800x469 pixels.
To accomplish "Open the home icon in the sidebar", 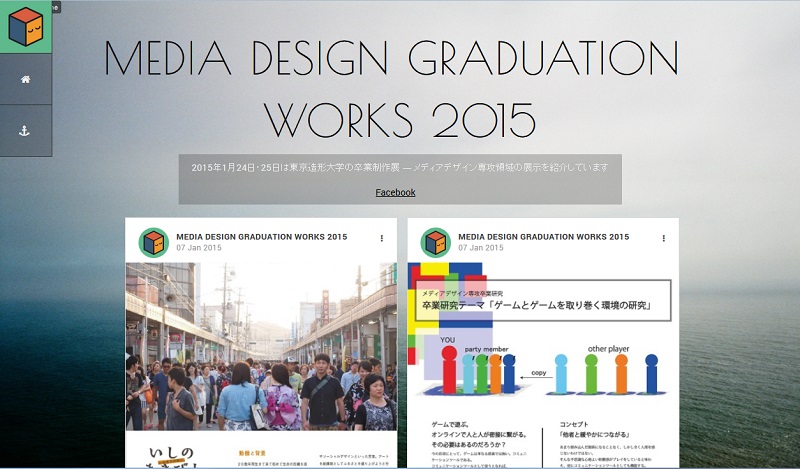I will click(x=26, y=79).
